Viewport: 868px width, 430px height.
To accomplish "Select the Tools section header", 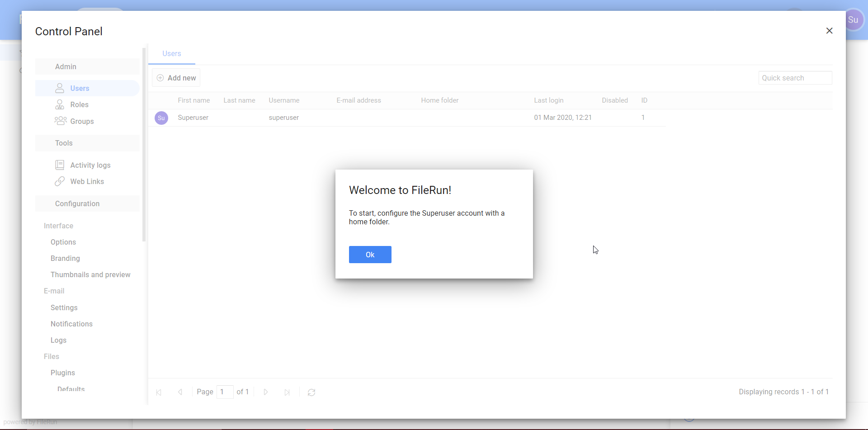I will (x=87, y=143).
